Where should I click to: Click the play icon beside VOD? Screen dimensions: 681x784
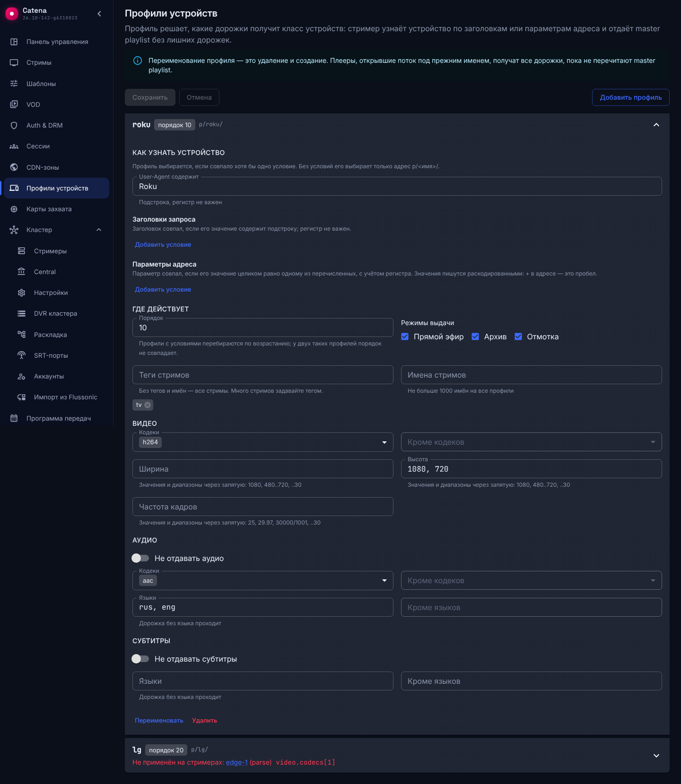tap(14, 104)
